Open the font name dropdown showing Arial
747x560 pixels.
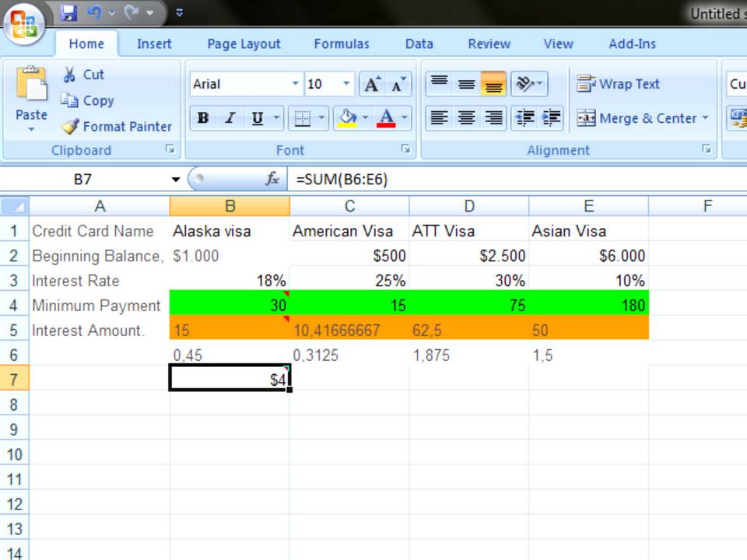click(295, 84)
